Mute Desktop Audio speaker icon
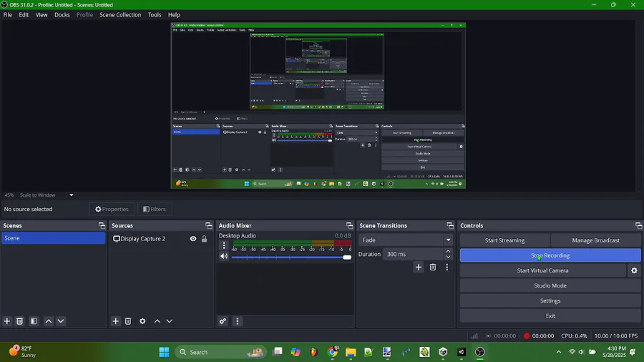Image resolution: width=644 pixels, height=362 pixels. tap(224, 256)
